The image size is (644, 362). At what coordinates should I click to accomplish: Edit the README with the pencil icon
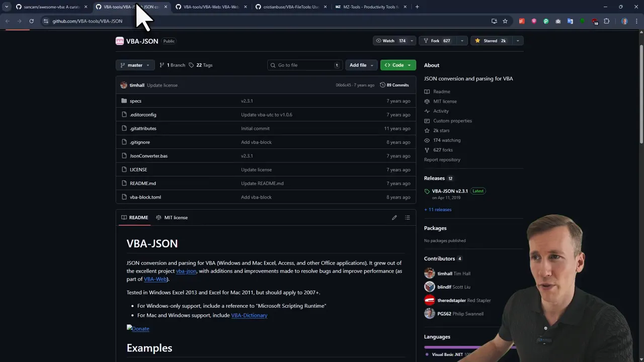click(394, 218)
